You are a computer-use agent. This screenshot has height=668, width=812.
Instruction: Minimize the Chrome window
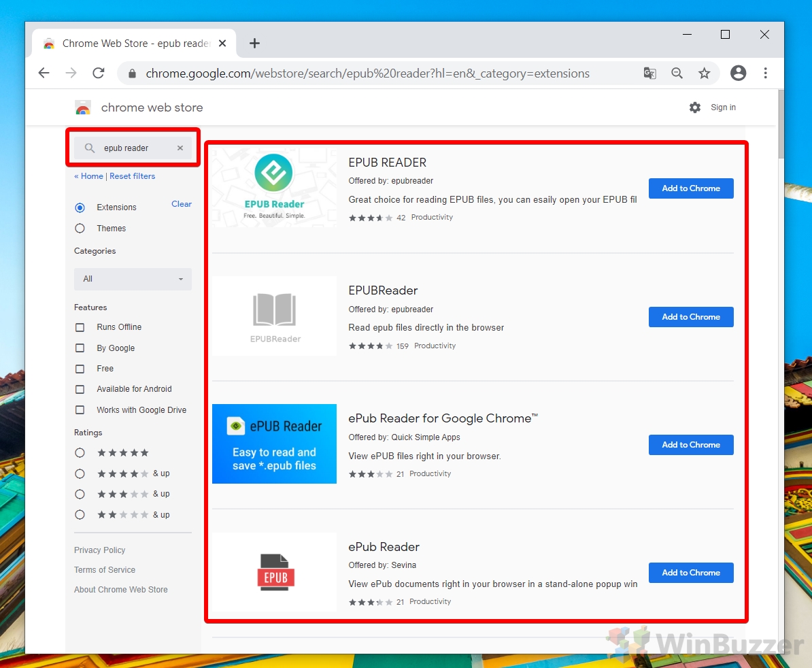coord(687,35)
